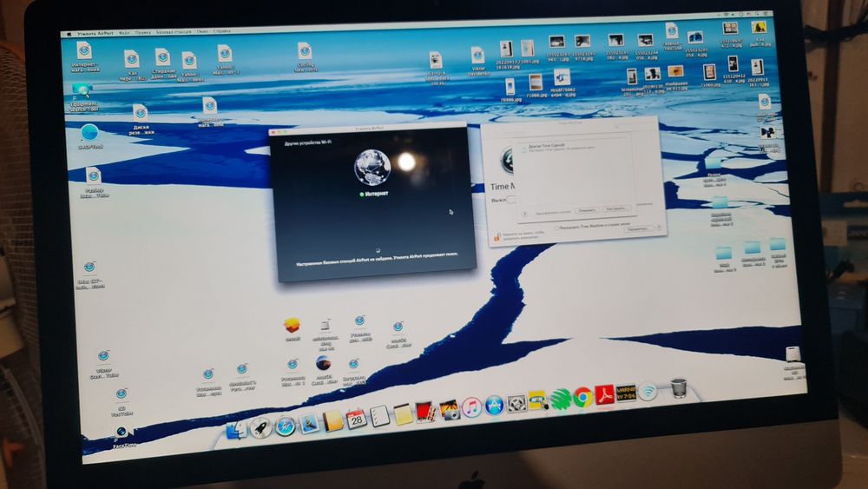868x489 pixels.
Task: Open Launchpad rocket icon in Dock
Action: pyautogui.click(x=260, y=427)
